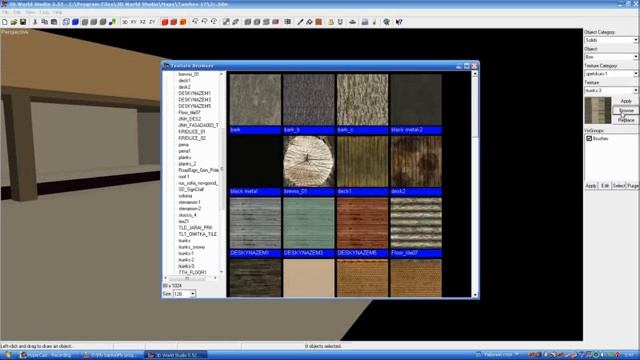This screenshot has height=360, width=640.
Task: Click the Help question arrow toolbar icon
Action: (x=399, y=22)
